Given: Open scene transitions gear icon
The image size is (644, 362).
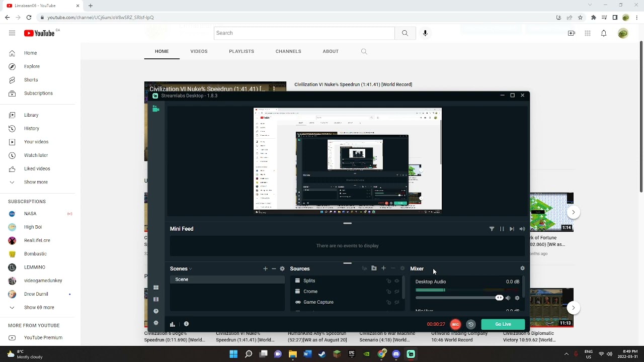Looking at the screenshot, I should [x=282, y=268].
